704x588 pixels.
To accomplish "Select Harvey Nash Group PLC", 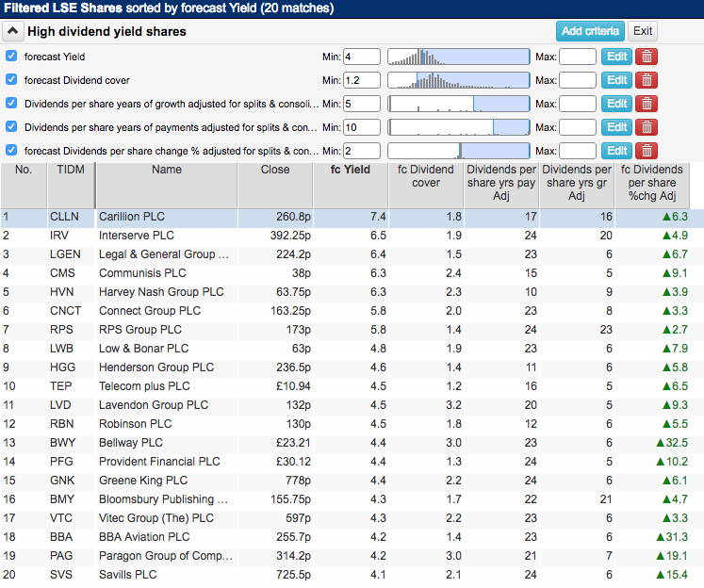I will (x=352, y=292).
